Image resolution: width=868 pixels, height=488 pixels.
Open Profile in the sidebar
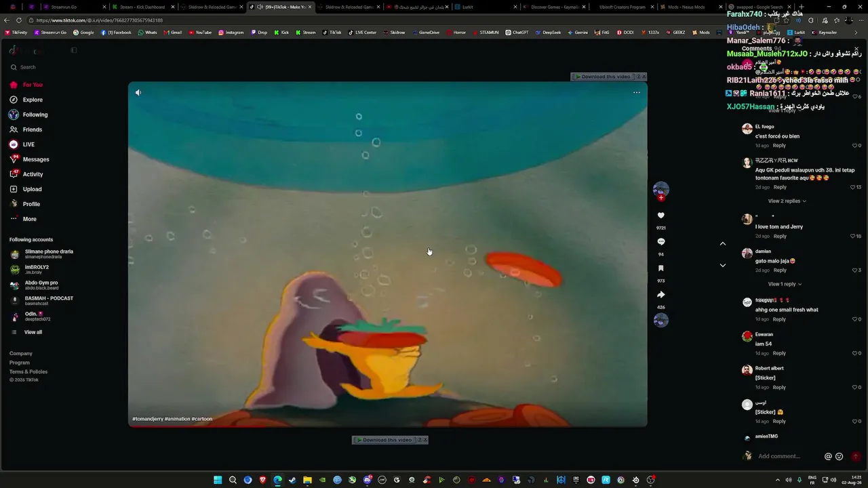point(26,204)
